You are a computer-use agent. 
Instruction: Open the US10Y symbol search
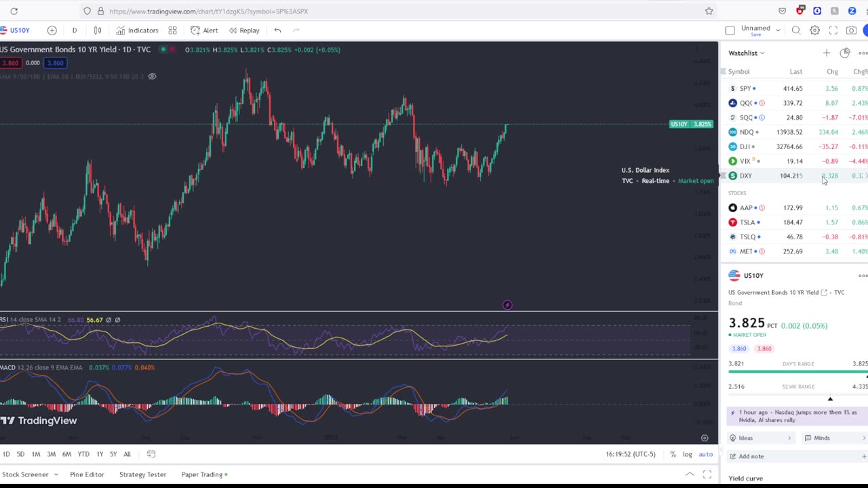tap(15, 30)
